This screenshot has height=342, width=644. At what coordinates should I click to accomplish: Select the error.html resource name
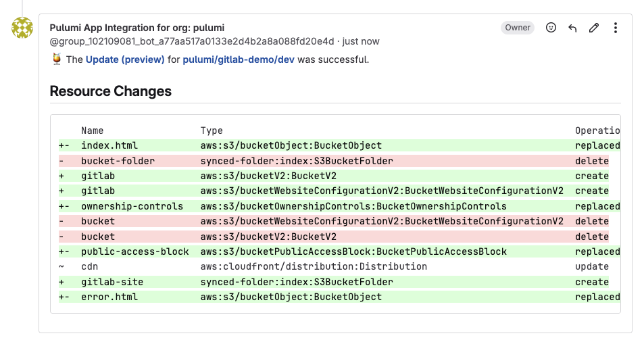(109, 297)
